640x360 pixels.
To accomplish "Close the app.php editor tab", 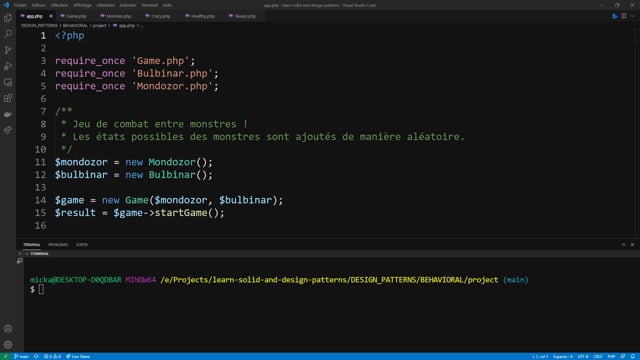I will pyautogui.click(x=51, y=16).
